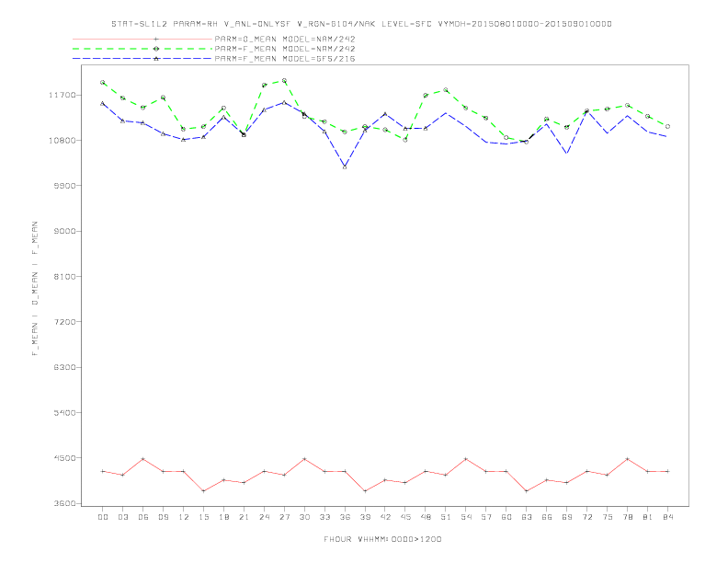This screenshot has height=563, width=728.
Task: Click the green NAM circle at hour 00
Action: 103,82
